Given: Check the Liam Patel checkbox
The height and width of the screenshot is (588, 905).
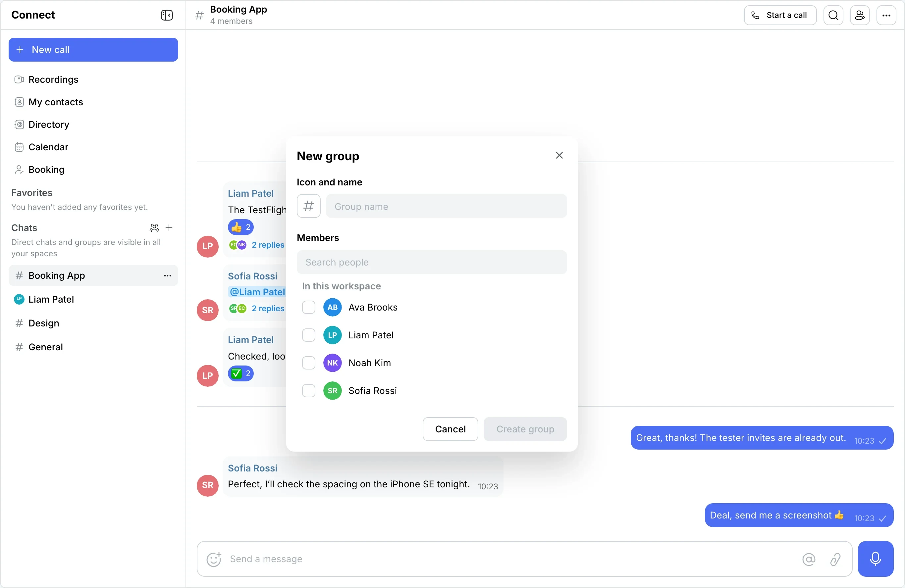Looking at the screenshot, I should (x=308, y=335).
